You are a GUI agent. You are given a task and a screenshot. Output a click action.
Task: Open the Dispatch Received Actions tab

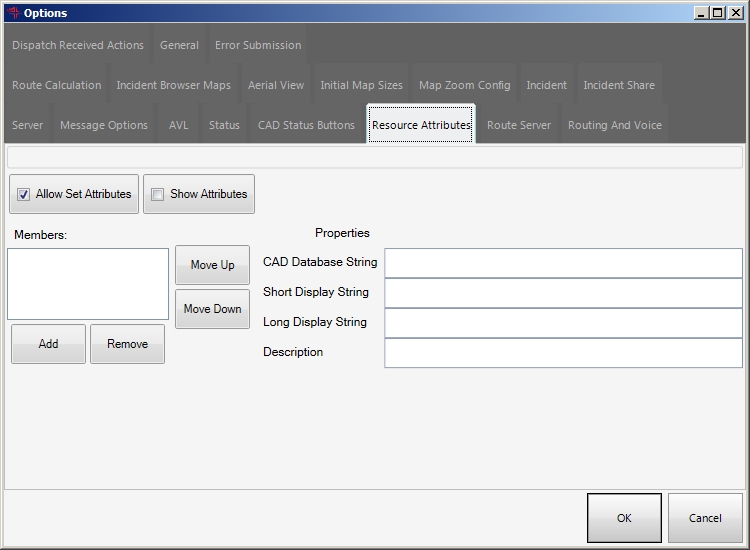pos(78,45)
